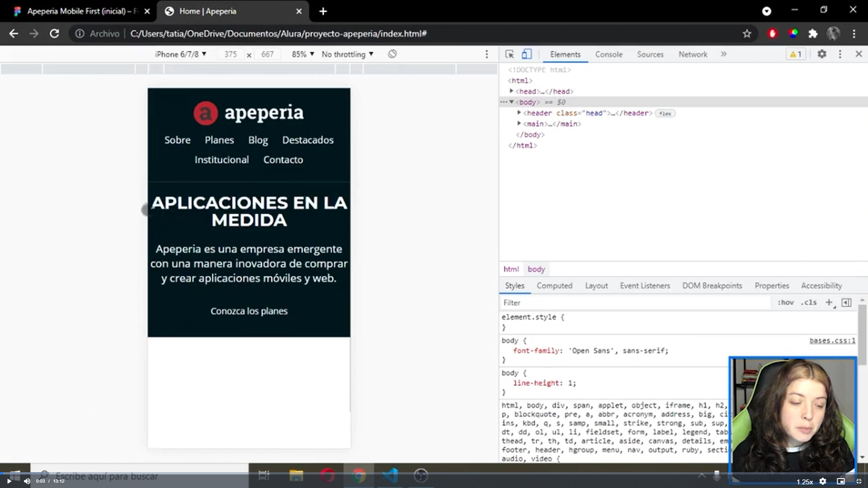The height and width of the screenshot is (488, 868).
Task: Open the warnings counter badge
Action: point(796,54)
